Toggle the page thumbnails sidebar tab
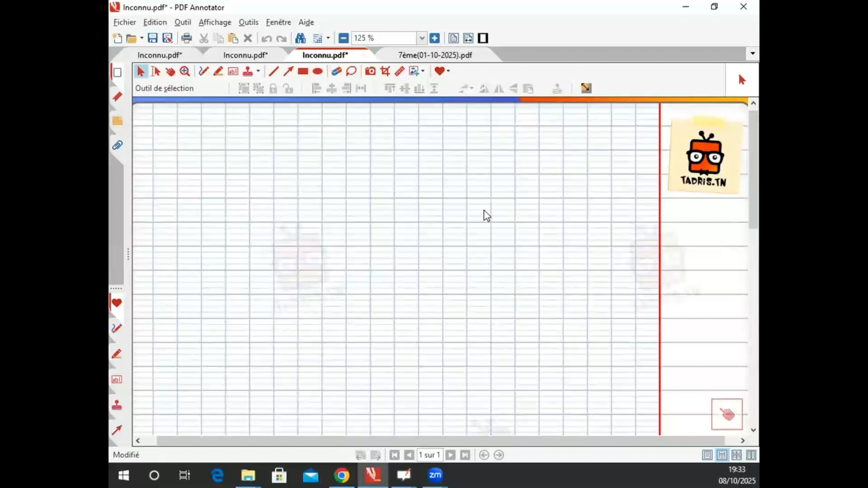 [117, 72]
